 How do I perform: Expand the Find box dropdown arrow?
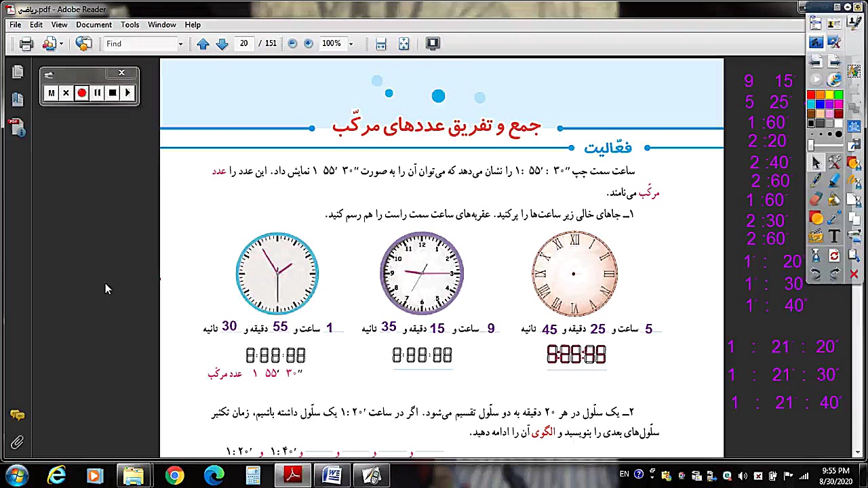[180, 44]
